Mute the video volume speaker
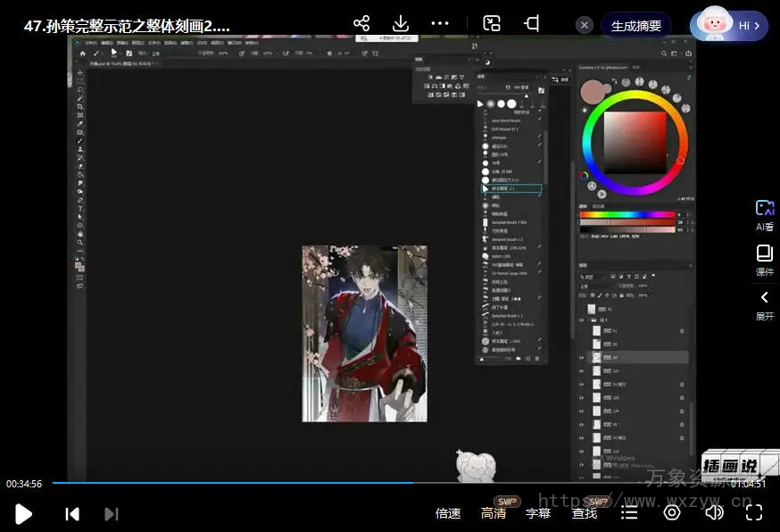 point(714,512)
